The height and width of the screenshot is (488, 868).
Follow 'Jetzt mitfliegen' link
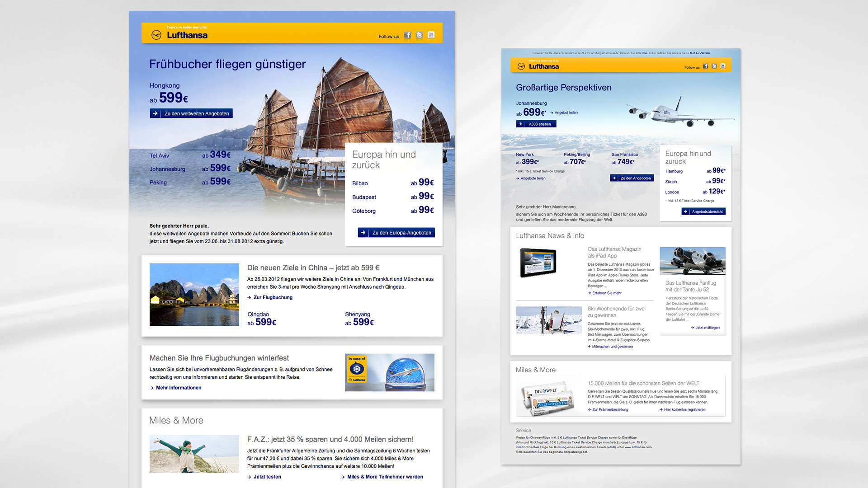pos(705,328)
